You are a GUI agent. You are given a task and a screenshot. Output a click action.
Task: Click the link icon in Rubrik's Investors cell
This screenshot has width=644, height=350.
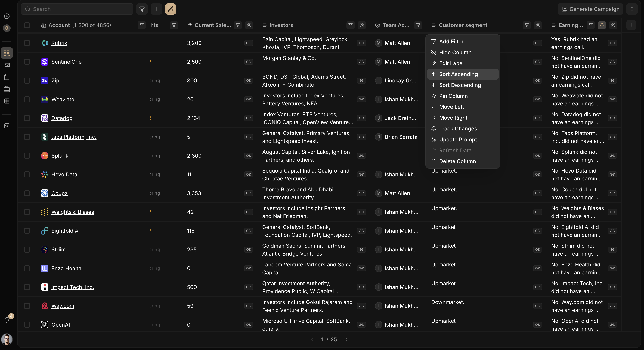coord(361,43)
